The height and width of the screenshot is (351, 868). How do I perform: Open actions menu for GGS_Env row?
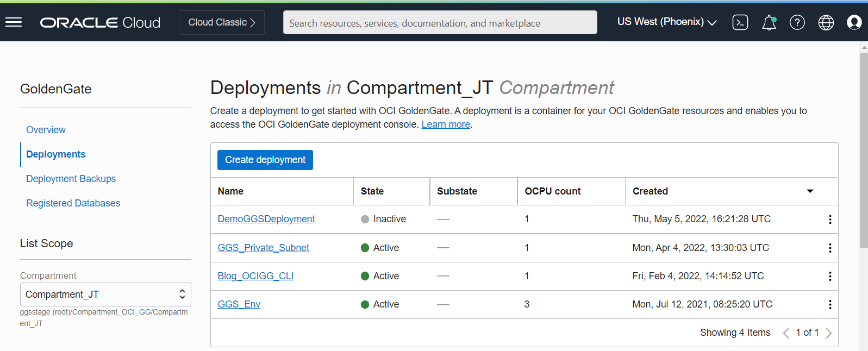[830, 305]
